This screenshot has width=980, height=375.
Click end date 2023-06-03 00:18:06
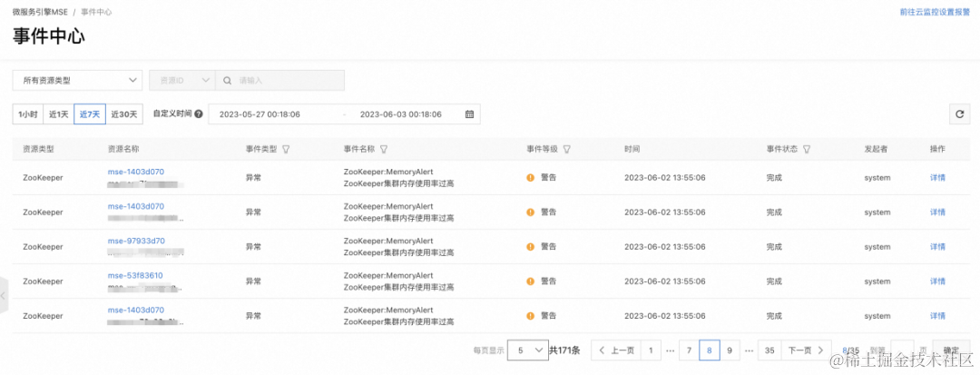click(401, 114)
